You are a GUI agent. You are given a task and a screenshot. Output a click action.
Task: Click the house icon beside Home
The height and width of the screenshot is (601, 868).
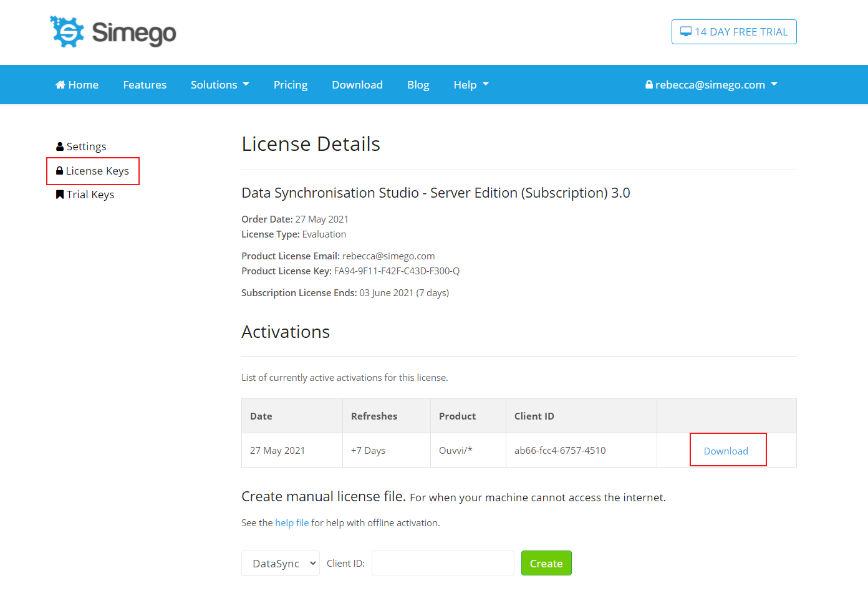click(x=60, y=85)
